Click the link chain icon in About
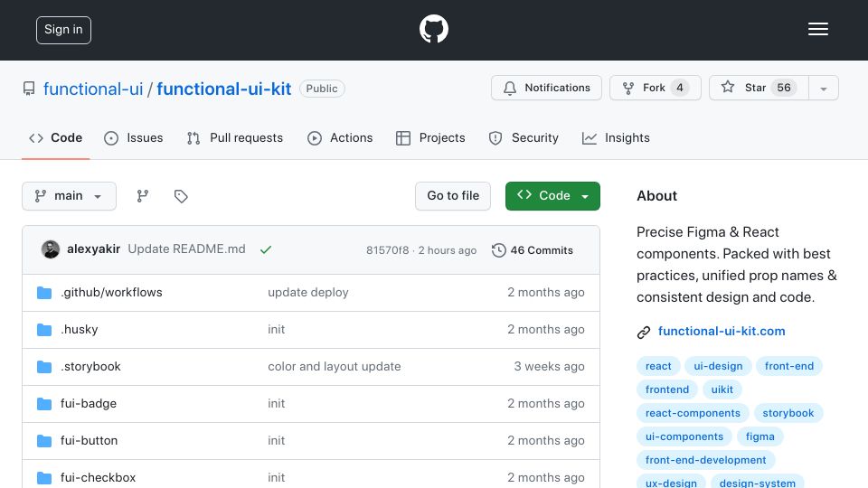 tap(643, 332)
